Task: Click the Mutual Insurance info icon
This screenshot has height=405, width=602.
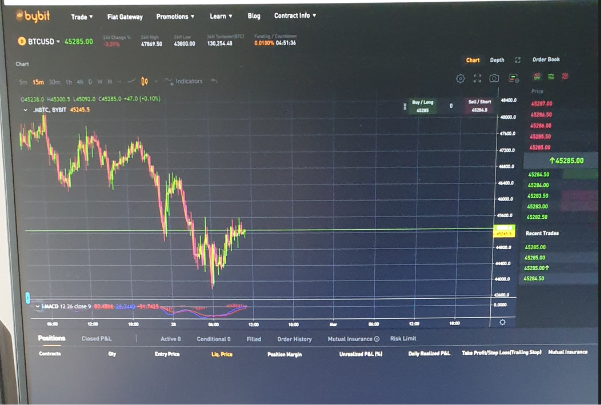Action: click(377, 339)
